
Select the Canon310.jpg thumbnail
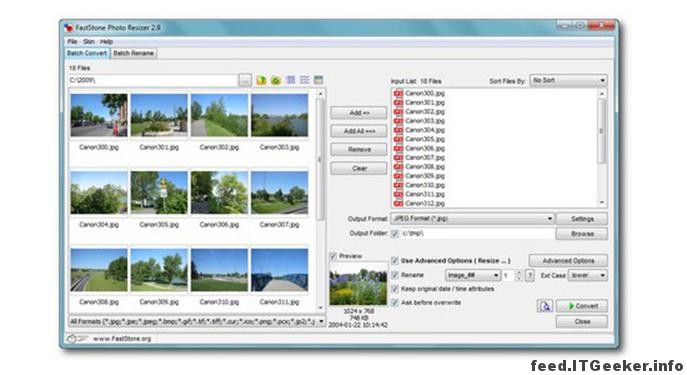tap(219, 270)
